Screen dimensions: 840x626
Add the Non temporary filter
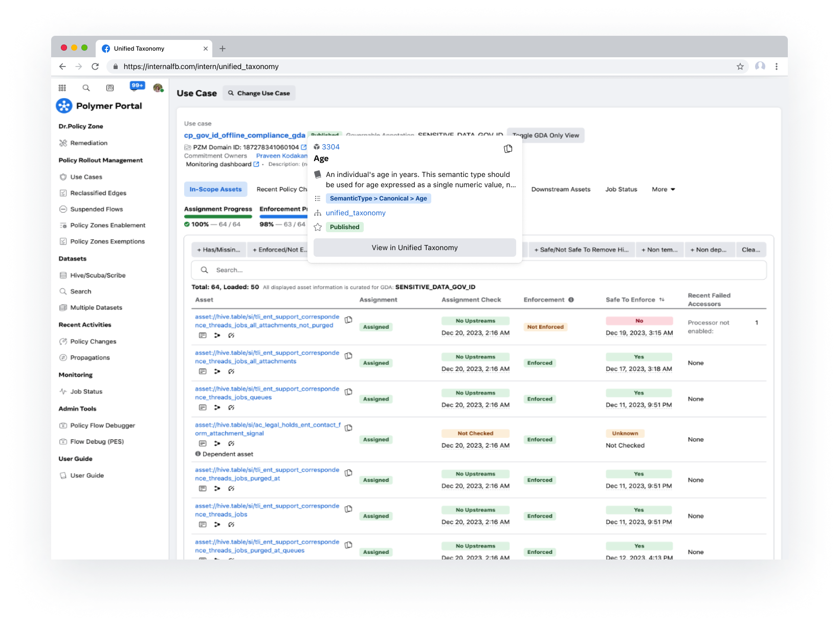659,250
